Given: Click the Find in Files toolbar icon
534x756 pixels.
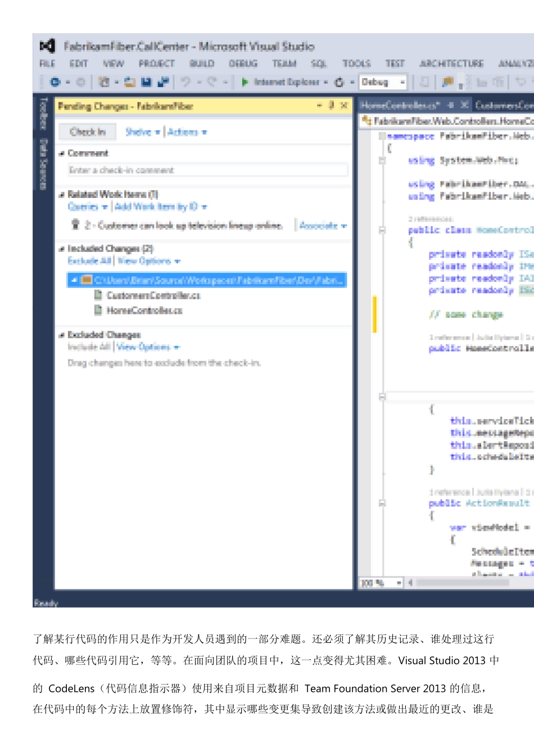Looking at the screenshot, I should tap(447, 82).
